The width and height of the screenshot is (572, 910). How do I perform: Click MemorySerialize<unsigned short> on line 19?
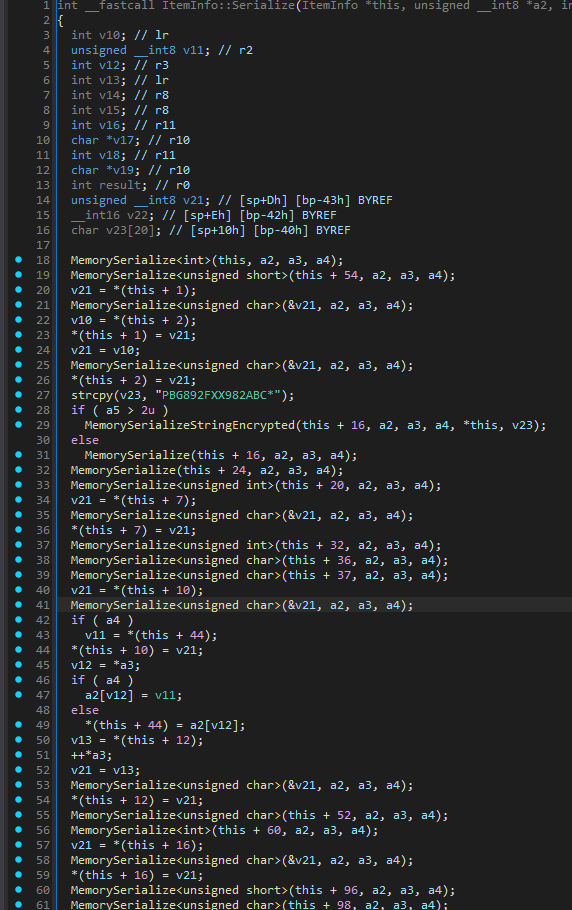click(x=179, y=275)
